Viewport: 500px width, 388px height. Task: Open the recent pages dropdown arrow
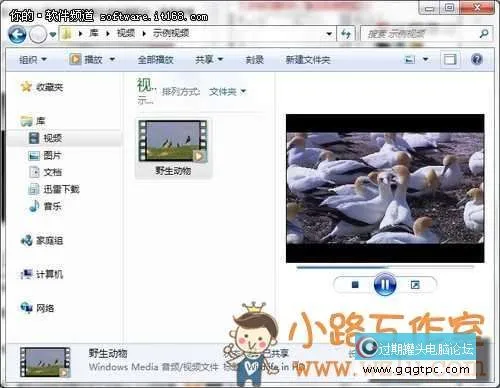53,34
